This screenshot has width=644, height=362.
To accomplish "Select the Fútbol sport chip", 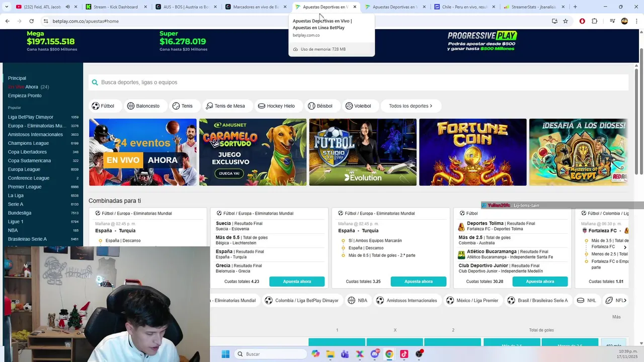I will 105,106.
